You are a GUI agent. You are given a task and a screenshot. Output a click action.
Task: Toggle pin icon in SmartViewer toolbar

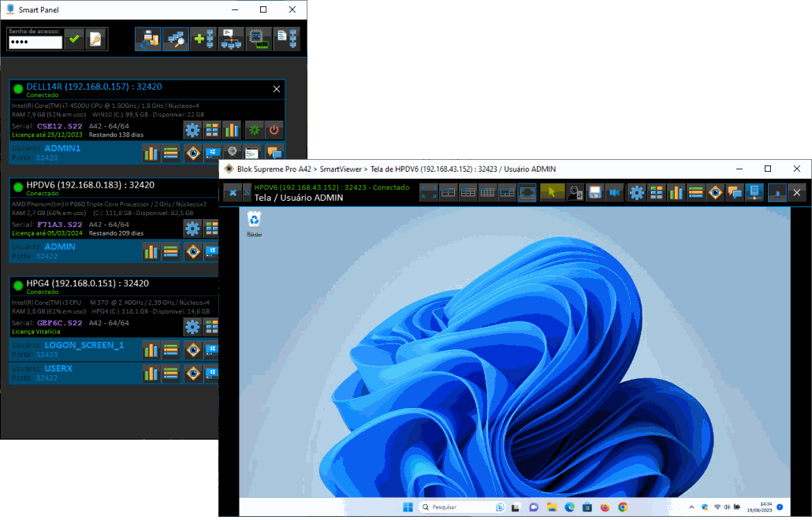point(777,192)
